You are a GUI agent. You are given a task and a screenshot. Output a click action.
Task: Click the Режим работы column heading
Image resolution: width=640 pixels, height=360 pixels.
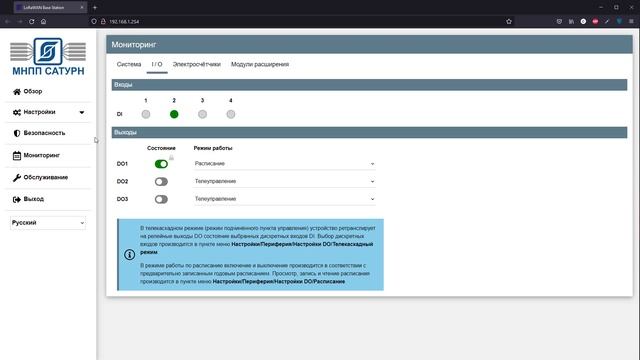[x=213, y=148]
